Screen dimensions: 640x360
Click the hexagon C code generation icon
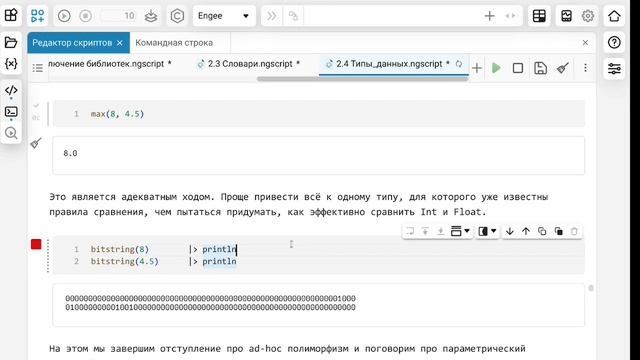tap(177, 16)
